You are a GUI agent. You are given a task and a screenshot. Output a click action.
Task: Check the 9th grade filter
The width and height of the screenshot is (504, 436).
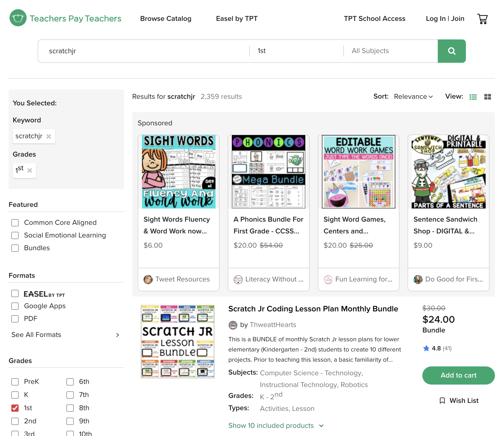(70, 421)
